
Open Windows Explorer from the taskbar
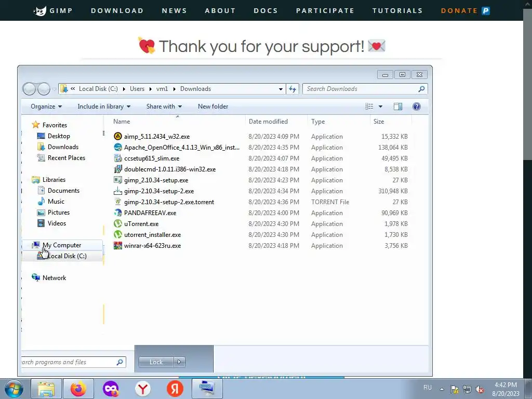tap(46, 389)
